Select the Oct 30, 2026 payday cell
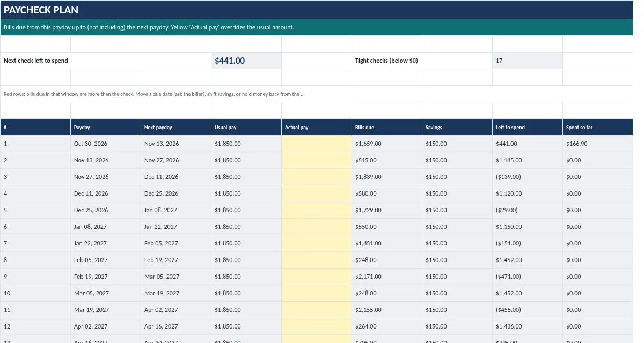644x343 pixels. (x=106, y=144)
